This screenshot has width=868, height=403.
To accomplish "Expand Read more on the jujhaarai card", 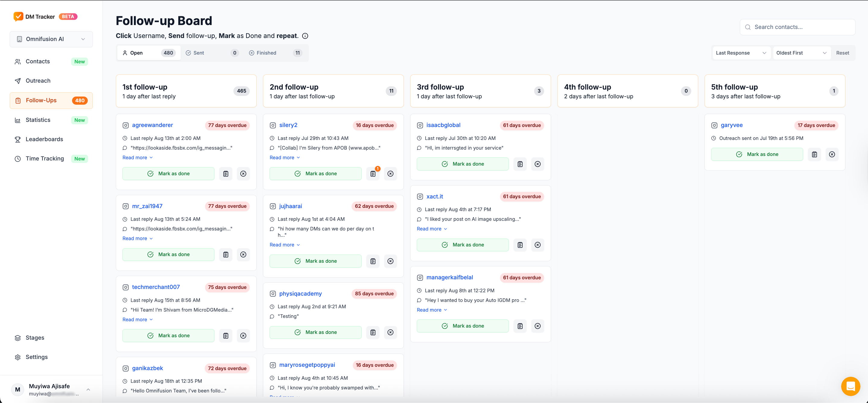I will tap(284, 245).
